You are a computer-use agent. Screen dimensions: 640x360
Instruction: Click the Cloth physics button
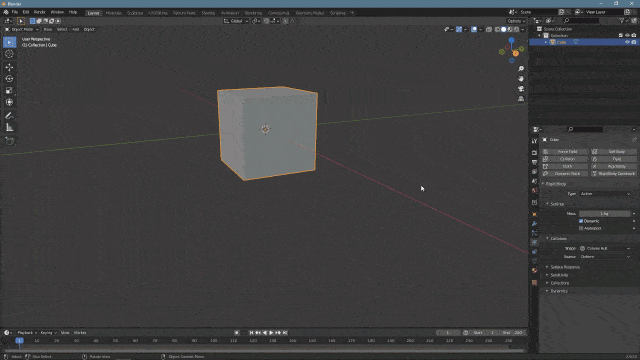[565, 167]
